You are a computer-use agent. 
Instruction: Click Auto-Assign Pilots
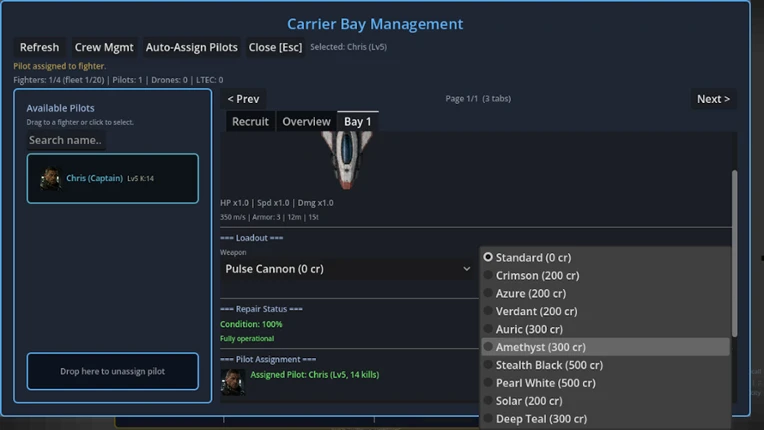pyautogui.click(x=191, y=47)
